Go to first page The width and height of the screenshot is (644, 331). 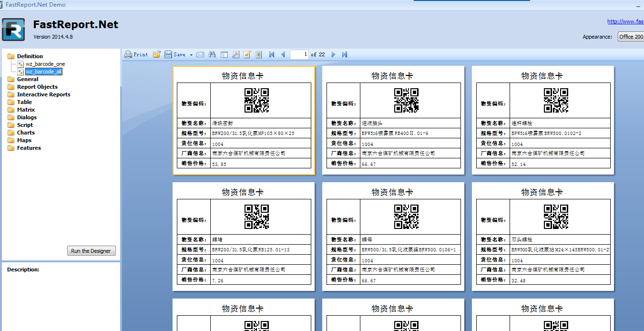pos(272,54)
